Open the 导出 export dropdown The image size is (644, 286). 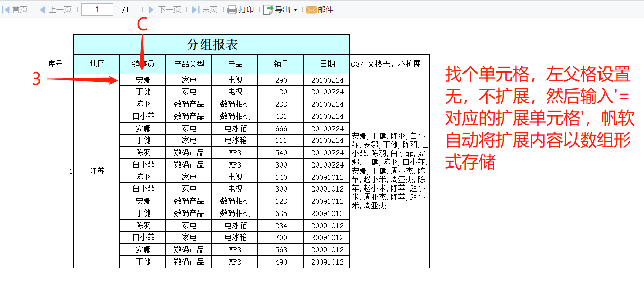pyautogui.click(x=280, y=10)
